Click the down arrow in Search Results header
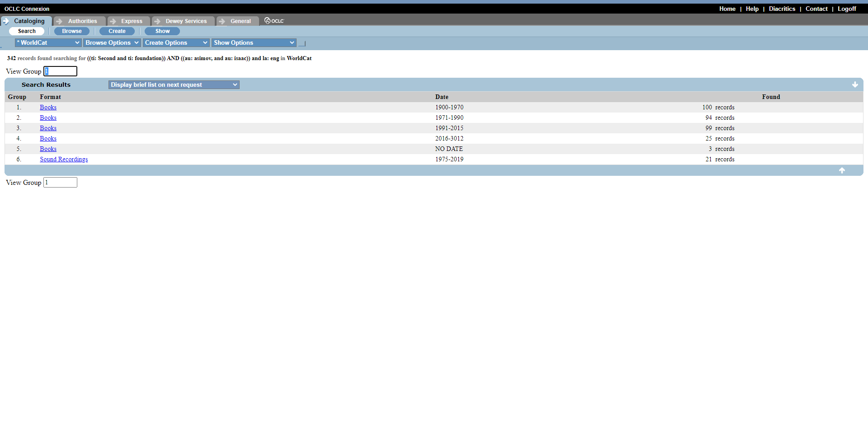Screen dimensions: 868x423 [x=854, y=85]
